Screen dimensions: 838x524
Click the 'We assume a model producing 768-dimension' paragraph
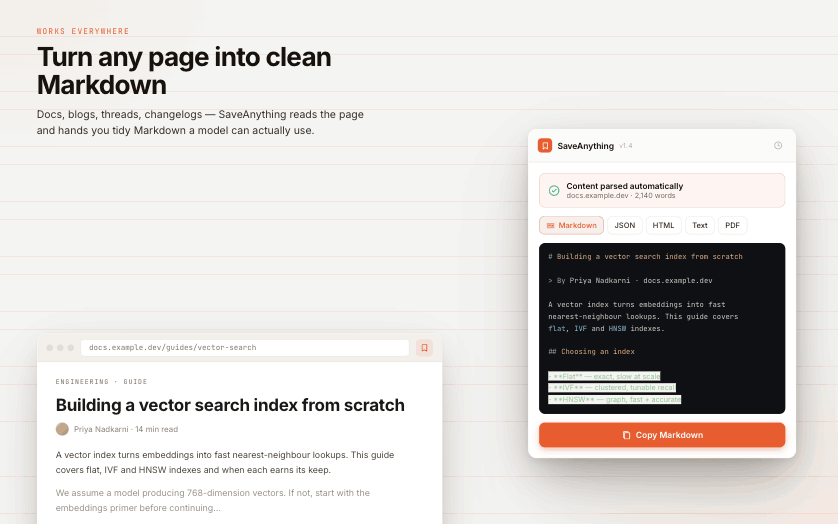tap(213, 500)
